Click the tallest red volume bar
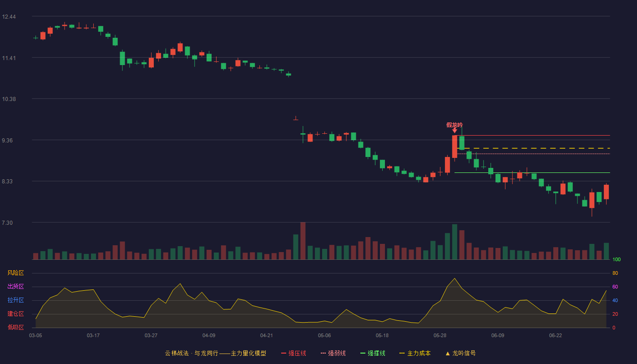This screenshot has width=637, height=364. coord(303,241)
